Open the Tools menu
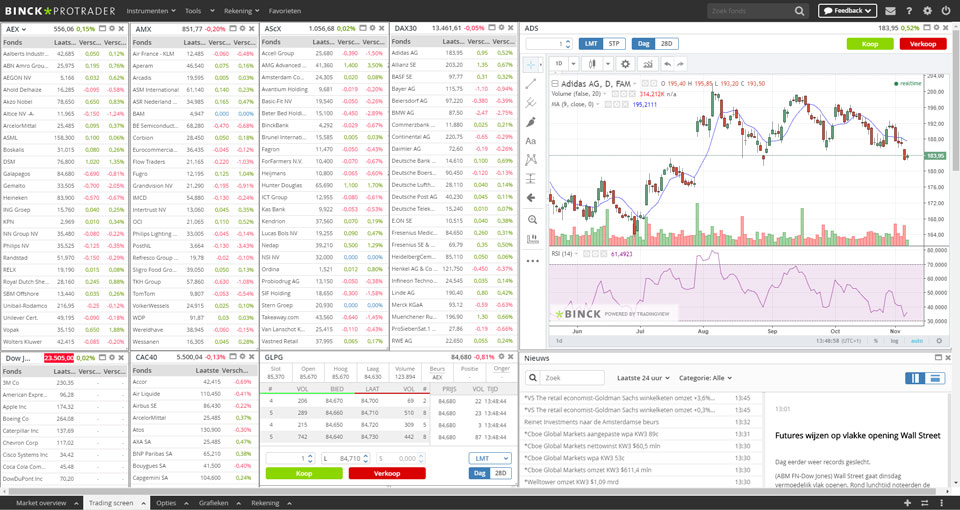The width and height of the screenshot is (960, 510). click(x=200, y=11)
